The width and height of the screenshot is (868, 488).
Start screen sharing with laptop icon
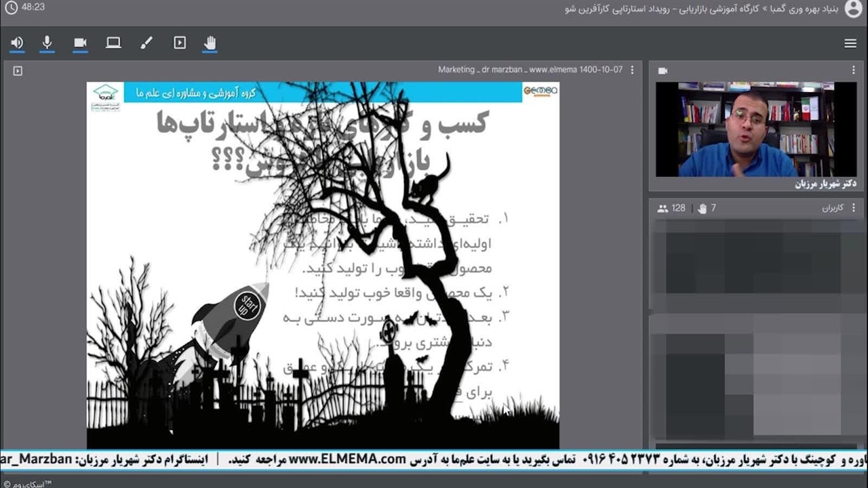(x=113, y=43)
